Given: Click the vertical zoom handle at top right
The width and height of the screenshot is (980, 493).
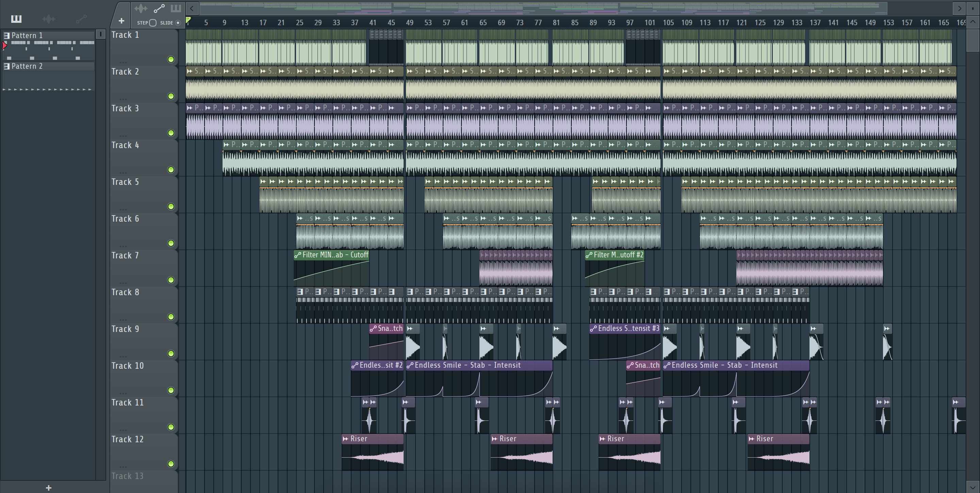Looking at the screenshot, I should pyautogui.click(x=973, y=8).
